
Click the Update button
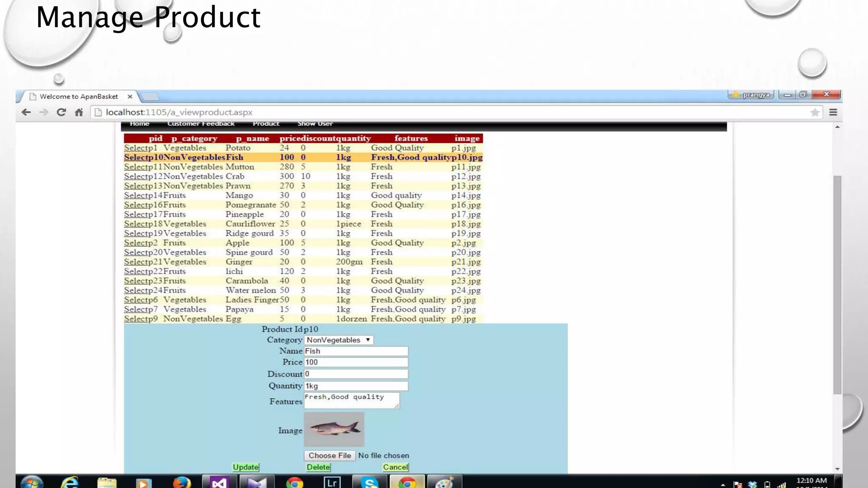click(x=246, y=467)
